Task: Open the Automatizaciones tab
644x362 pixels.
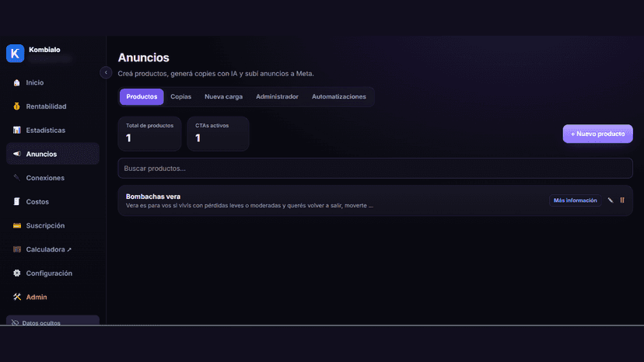Action: (x=339, y=97)
